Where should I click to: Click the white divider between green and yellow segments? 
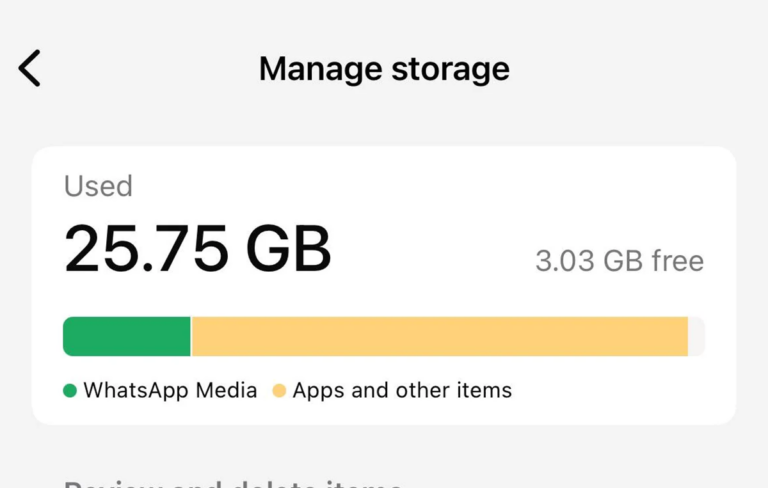(x=191, y=337)
